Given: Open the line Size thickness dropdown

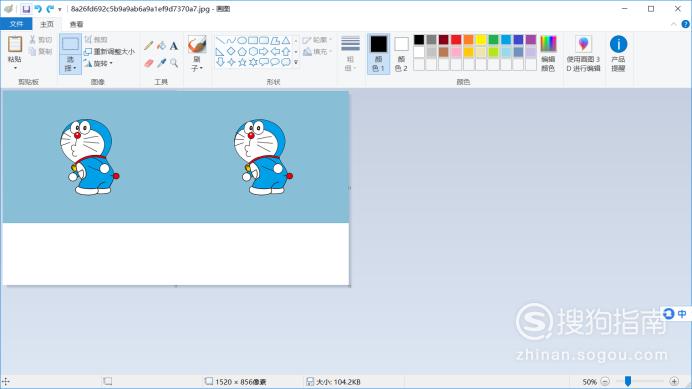Looking at the screenshot, I should click(x=350, y=53).
